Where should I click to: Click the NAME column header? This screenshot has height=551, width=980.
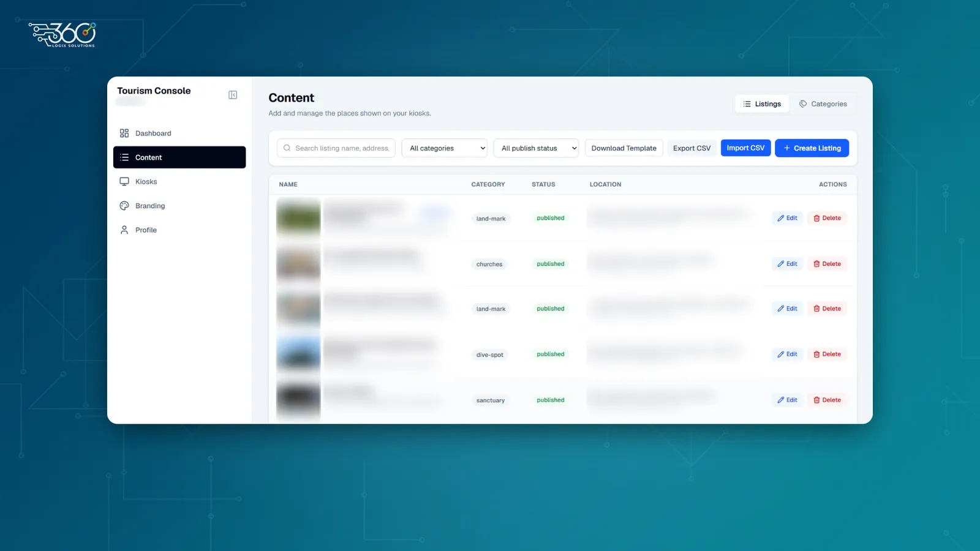click(288, 184)
